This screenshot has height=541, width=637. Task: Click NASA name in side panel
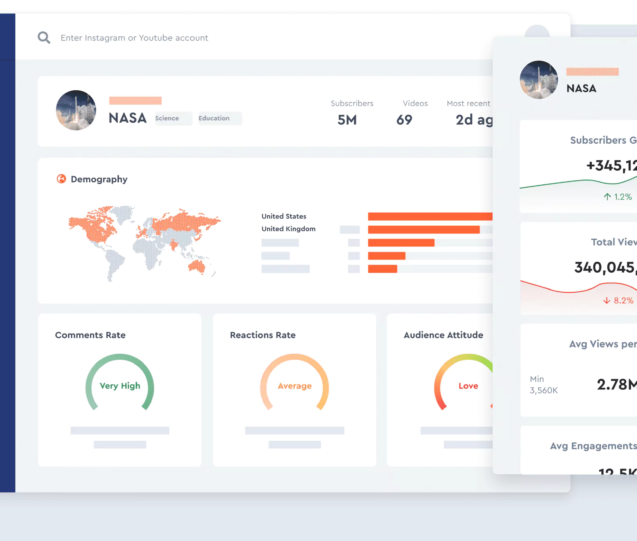tap(581, 89)
